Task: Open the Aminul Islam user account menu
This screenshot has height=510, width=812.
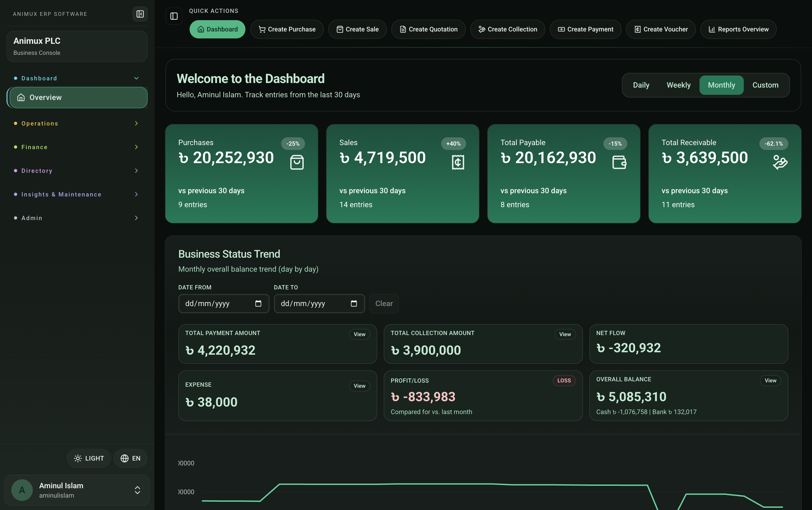Action: pos(77,490)
